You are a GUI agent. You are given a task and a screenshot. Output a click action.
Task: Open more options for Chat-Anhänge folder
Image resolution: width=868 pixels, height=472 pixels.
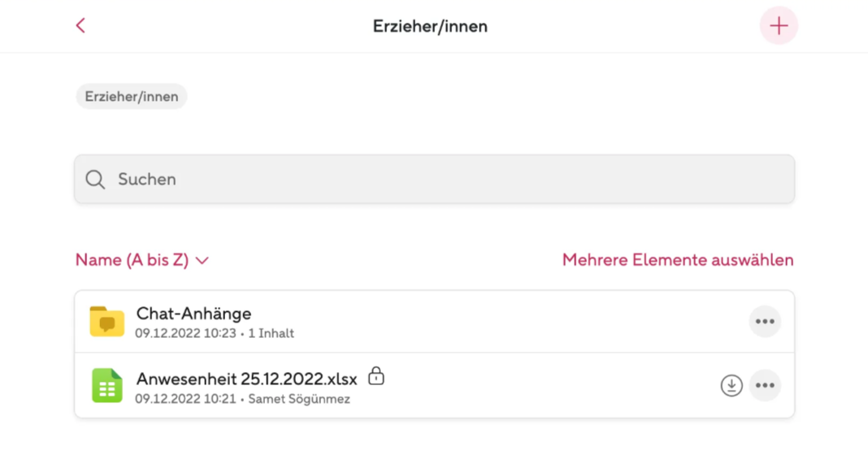coord(765,322)
